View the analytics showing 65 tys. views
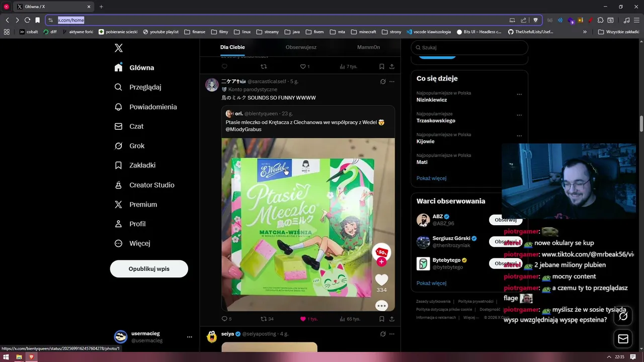644x362 pixels. click(350, 319)
